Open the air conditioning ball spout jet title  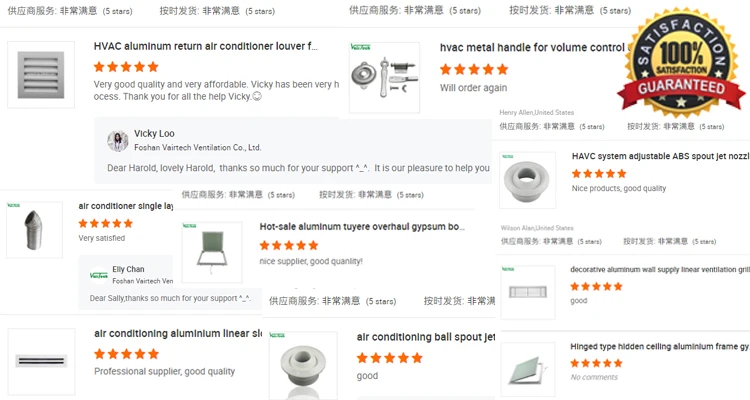pyautogui.click(x=426, y=337)
